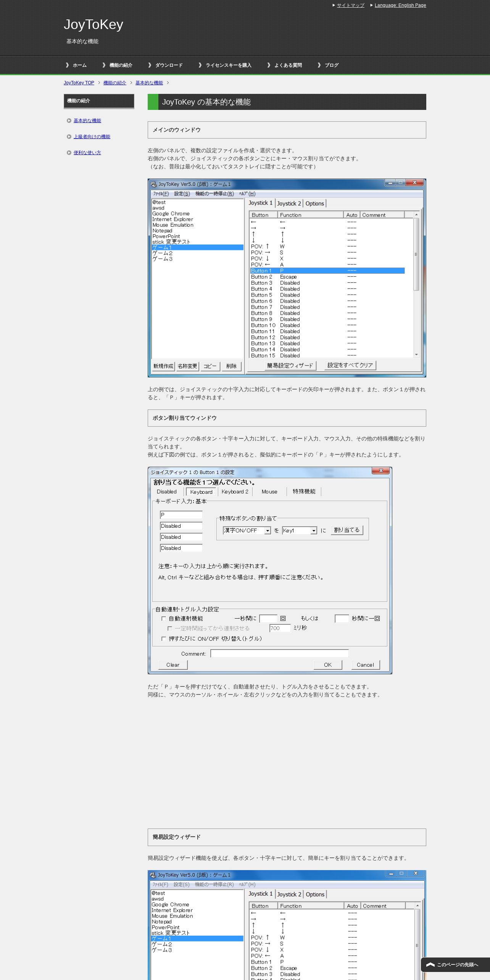Select Joystick 2 tab in lower JoyToKey window
The image size is (490, 980).
point(289,895)
